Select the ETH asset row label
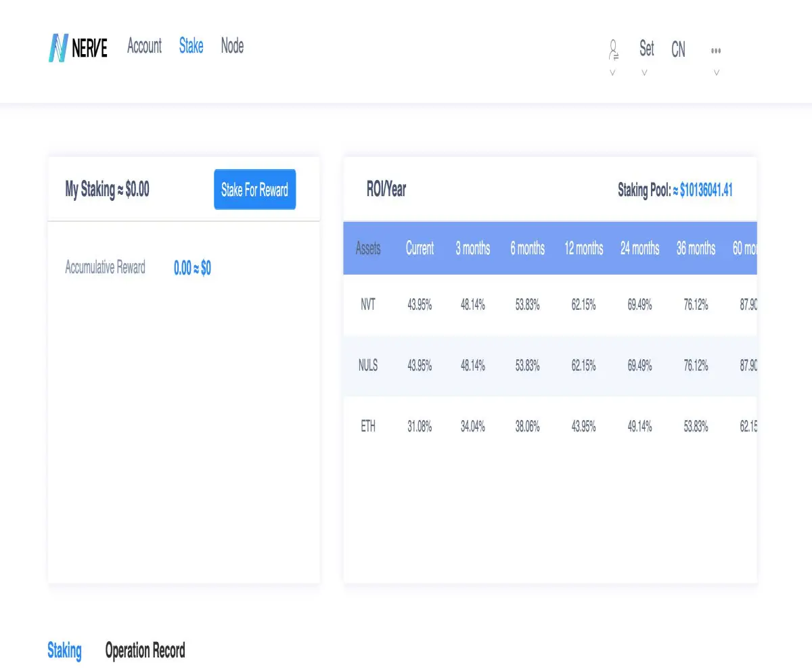The image size is (812, 671). coord(368,427)
